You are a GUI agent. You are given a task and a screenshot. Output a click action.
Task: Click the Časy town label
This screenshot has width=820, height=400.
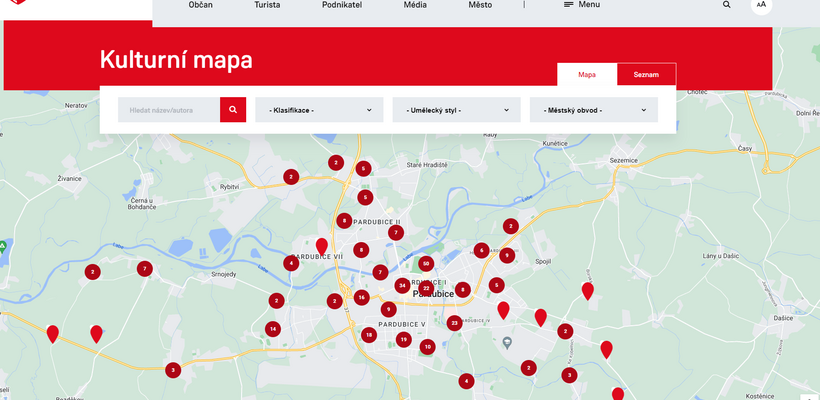coord(745,149)
